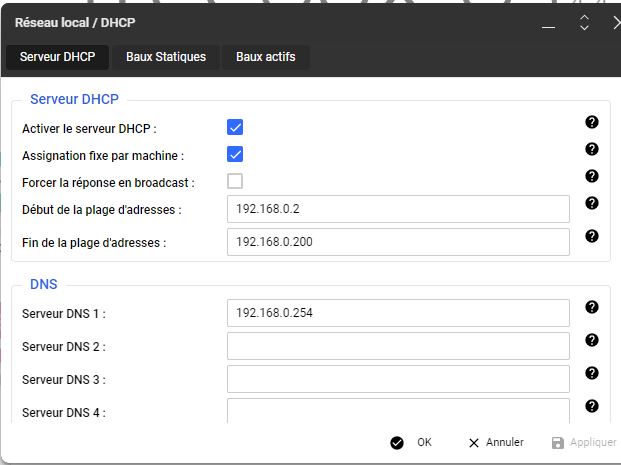Open the Baux actifs tab
Screen dimensions: 621x465
click(266, 57)
